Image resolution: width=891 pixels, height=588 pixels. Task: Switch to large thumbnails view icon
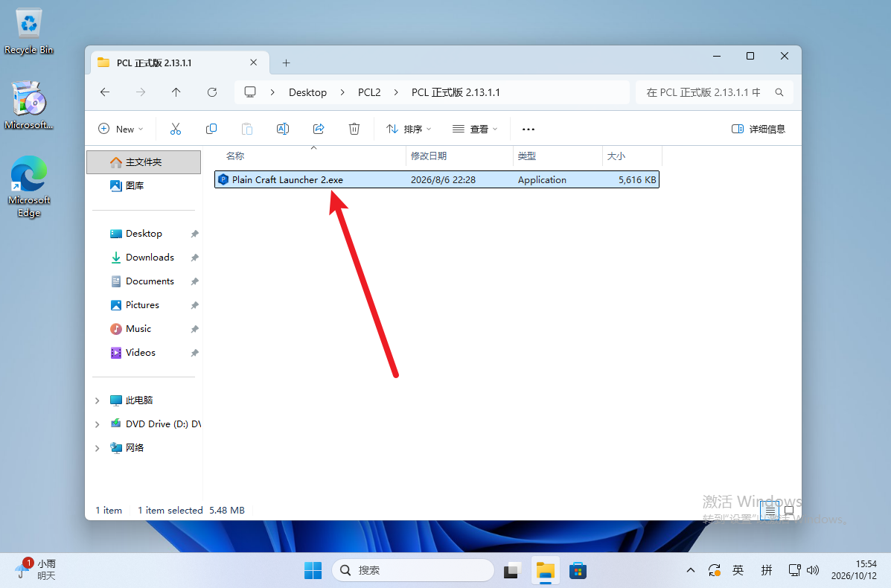pyautogui.click(x=789, y=511)
